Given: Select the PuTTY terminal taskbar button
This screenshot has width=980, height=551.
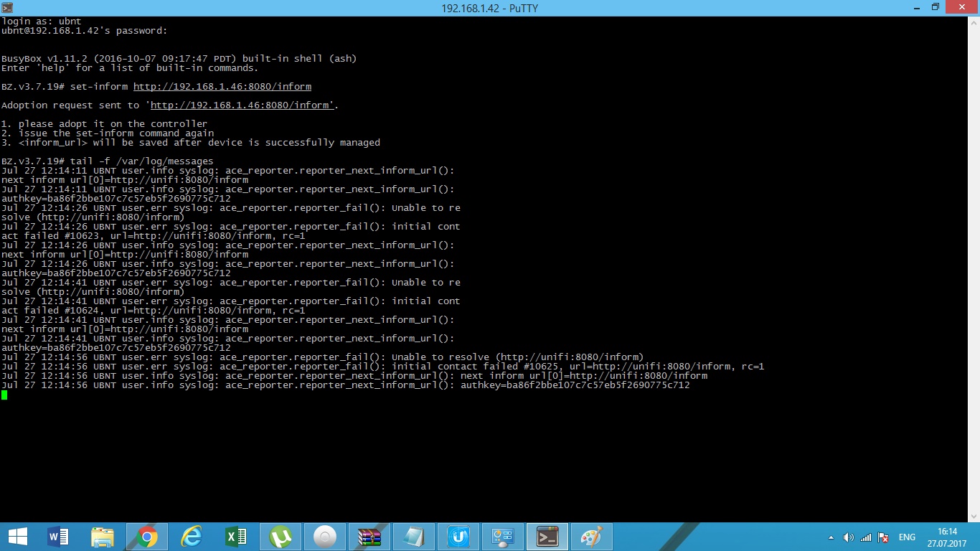Looking at the screenshot, I should pos(547,537).
